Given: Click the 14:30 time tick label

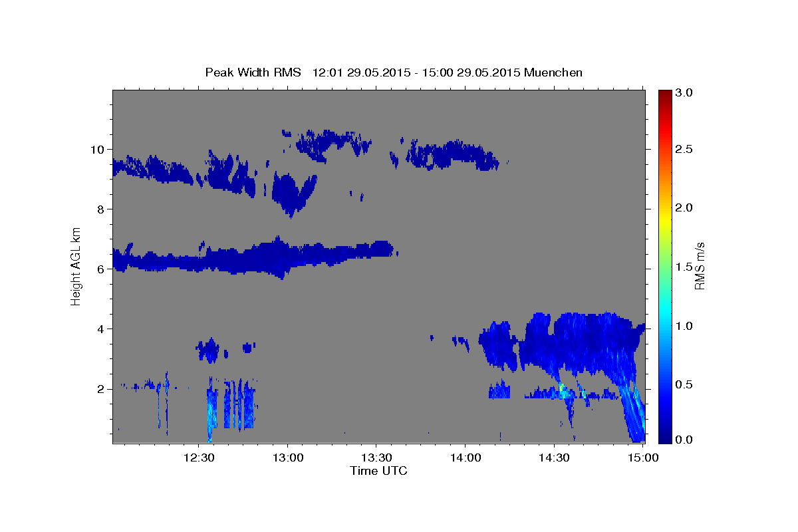Looking at the screenshot, I should coord(553,458).
